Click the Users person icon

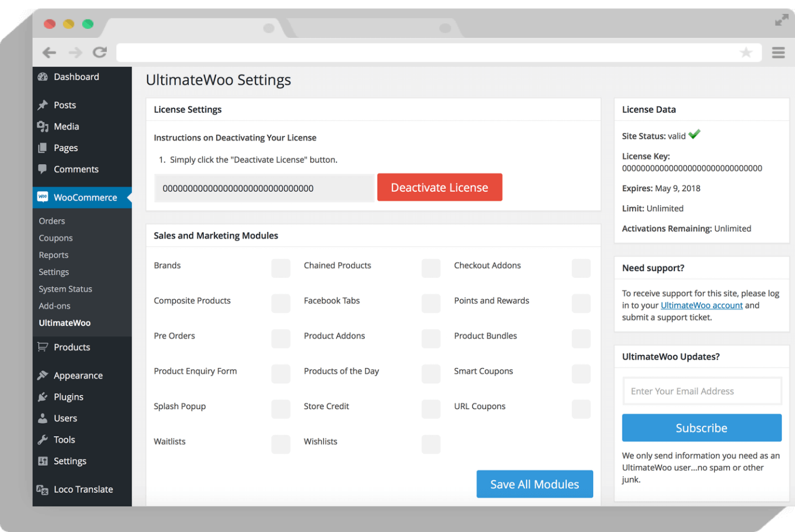click(x=43, y=418)
